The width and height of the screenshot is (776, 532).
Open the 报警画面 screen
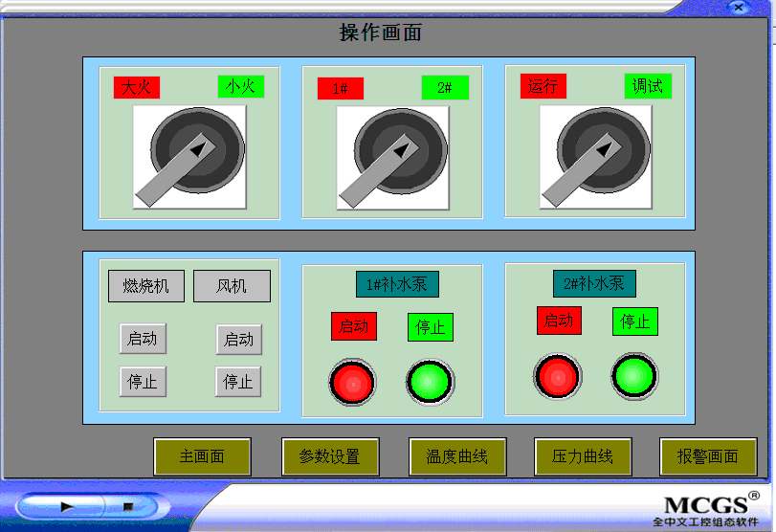point(709,456)
